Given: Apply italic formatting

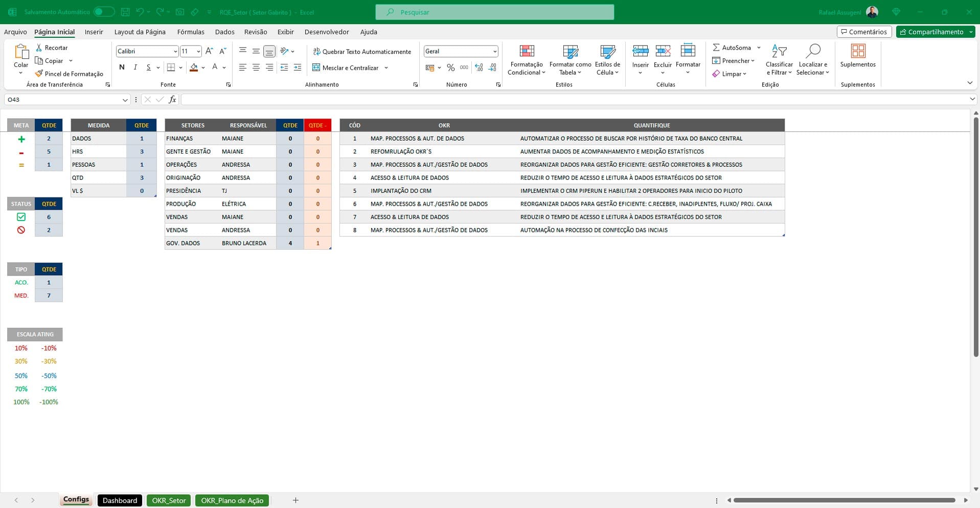Looking at the screenshot, I should [135, 67].
